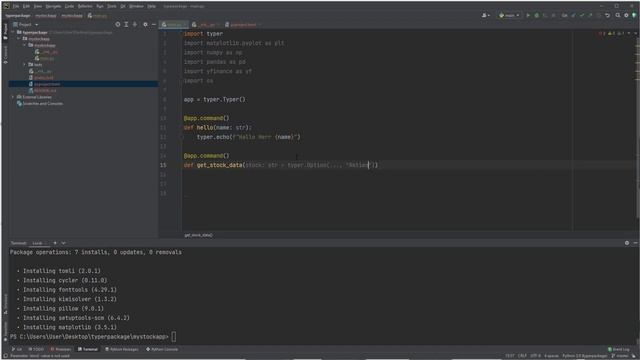Viewport: 640px width, 360px height.
Task: Open the View menu
Action: pos(38,6)
